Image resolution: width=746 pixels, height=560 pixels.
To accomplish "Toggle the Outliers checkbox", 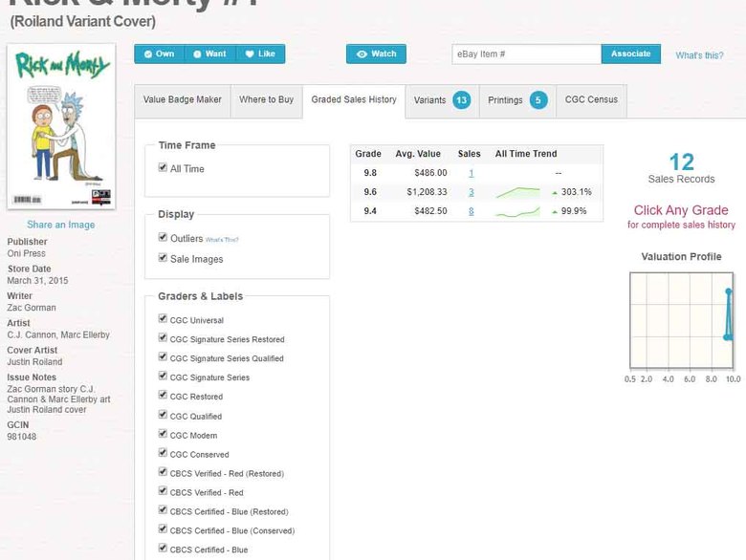I will (x=163, y=237).
